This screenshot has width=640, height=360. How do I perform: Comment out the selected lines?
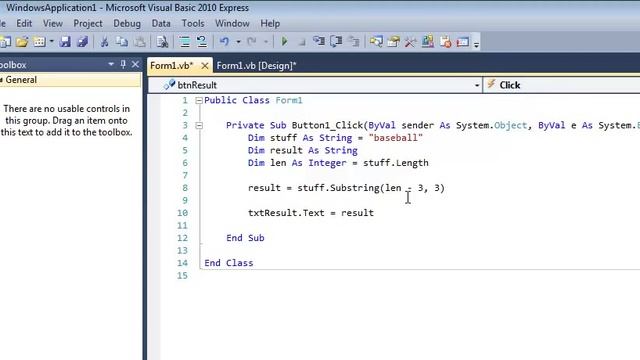click(x=184, y=42)
